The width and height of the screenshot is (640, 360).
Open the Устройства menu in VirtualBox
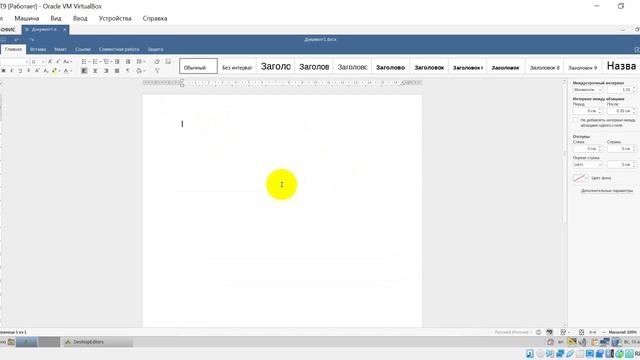(x=115, y=18)
